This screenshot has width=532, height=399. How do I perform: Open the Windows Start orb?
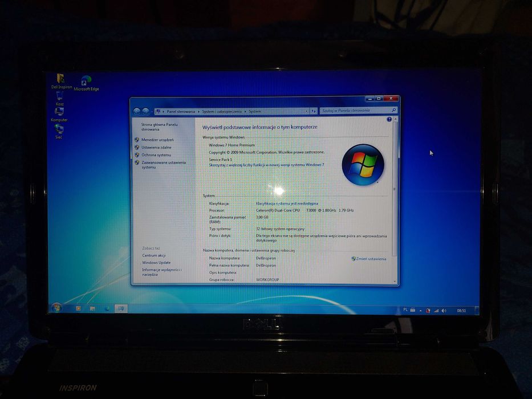click(x=56, y=308)
